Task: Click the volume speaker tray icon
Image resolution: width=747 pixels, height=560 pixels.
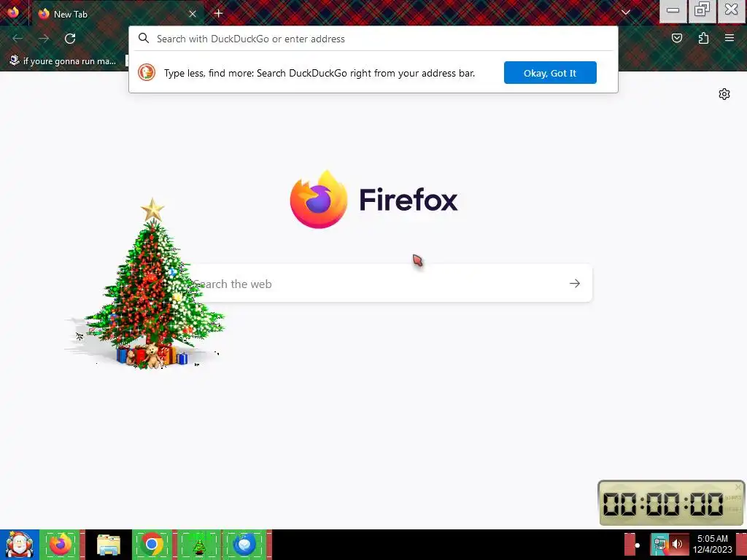Action: 677,543
